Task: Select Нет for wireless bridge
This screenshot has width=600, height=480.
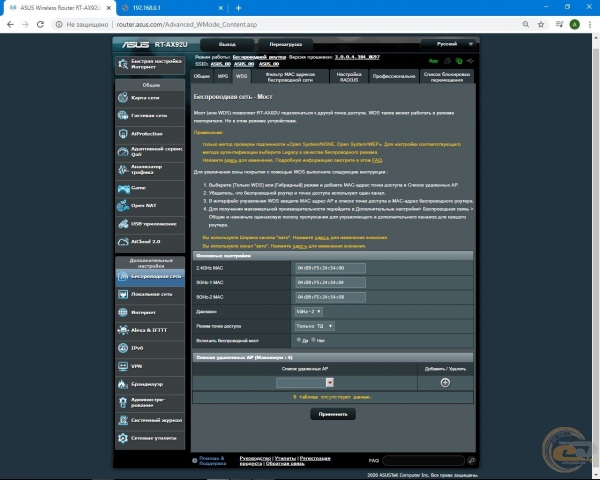Action: click(x=313, y=340)
